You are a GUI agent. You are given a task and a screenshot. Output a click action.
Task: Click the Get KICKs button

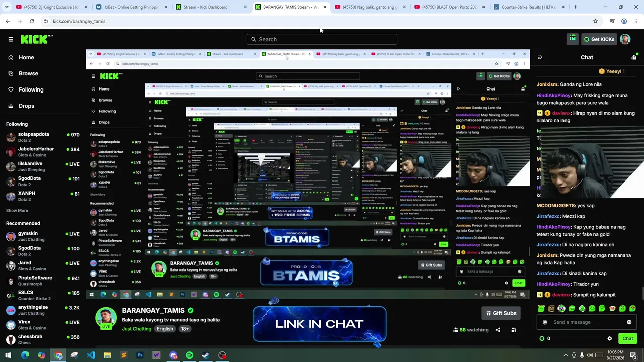coord(599,39)
